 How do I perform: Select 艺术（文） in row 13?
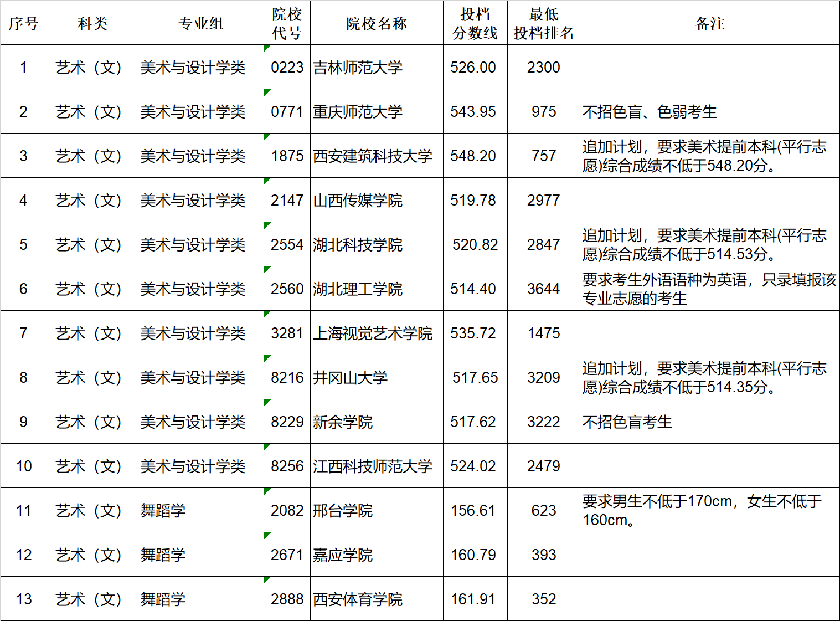92,599
